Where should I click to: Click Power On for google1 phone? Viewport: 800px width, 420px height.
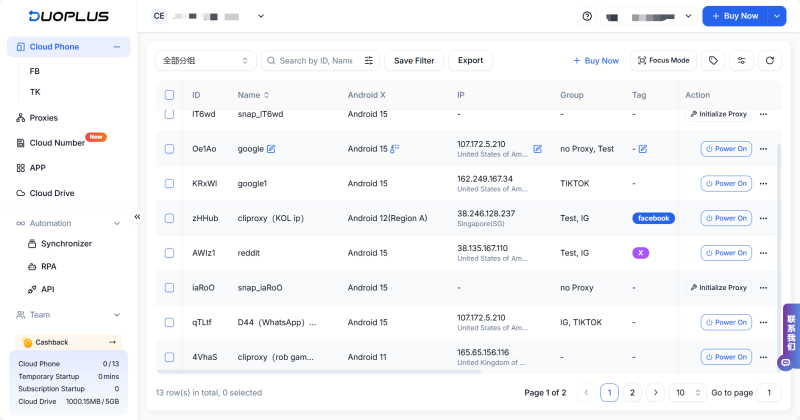(726, 184)
